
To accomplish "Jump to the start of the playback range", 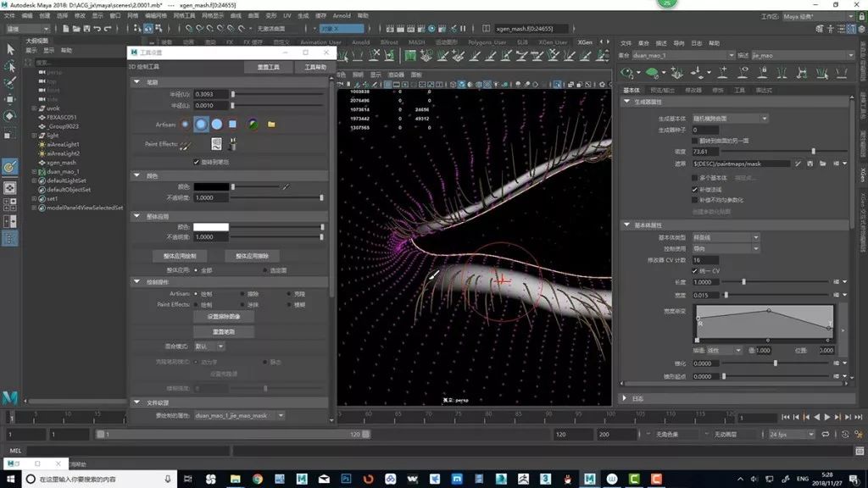I will (x=786, y=417).
